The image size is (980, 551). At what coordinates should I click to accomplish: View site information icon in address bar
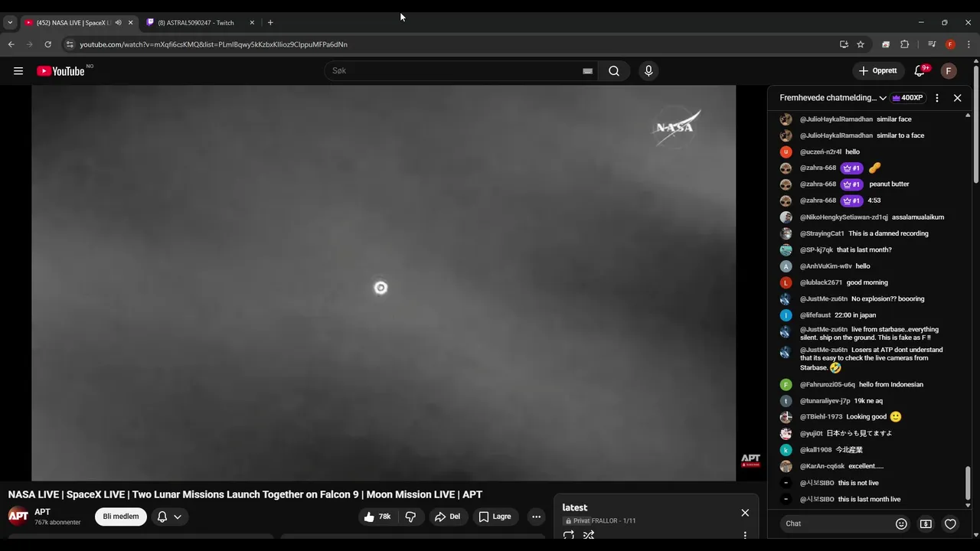pos(70,44)
